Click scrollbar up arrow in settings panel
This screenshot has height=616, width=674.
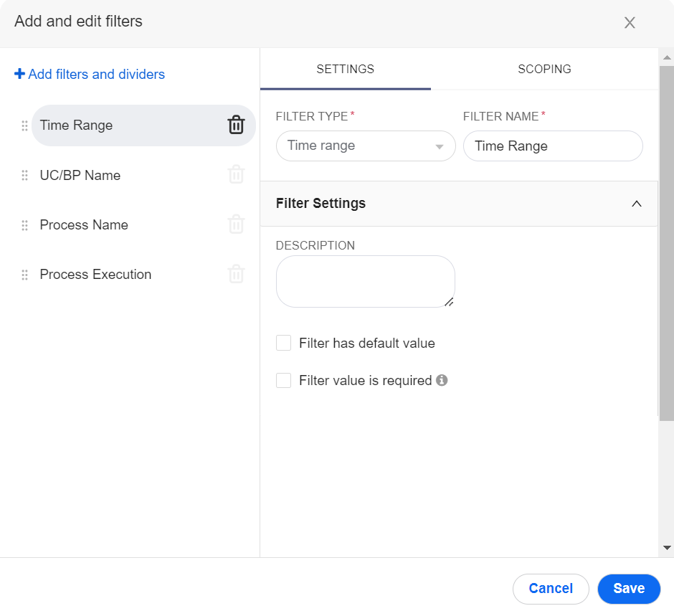tap(667, 57)
